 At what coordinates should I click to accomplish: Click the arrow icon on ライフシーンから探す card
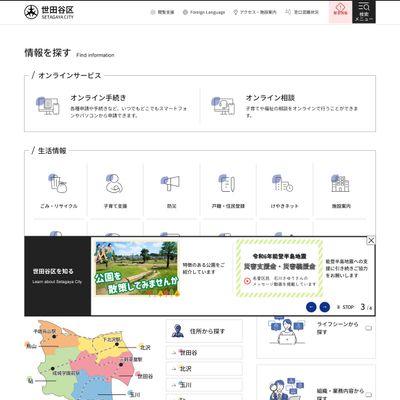pos(368,328)
